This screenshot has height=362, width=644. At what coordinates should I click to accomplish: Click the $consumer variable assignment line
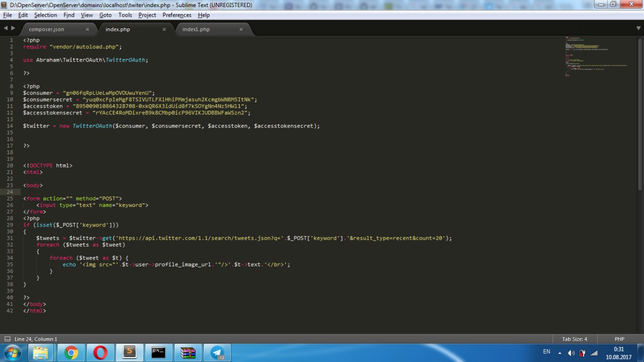90,93
